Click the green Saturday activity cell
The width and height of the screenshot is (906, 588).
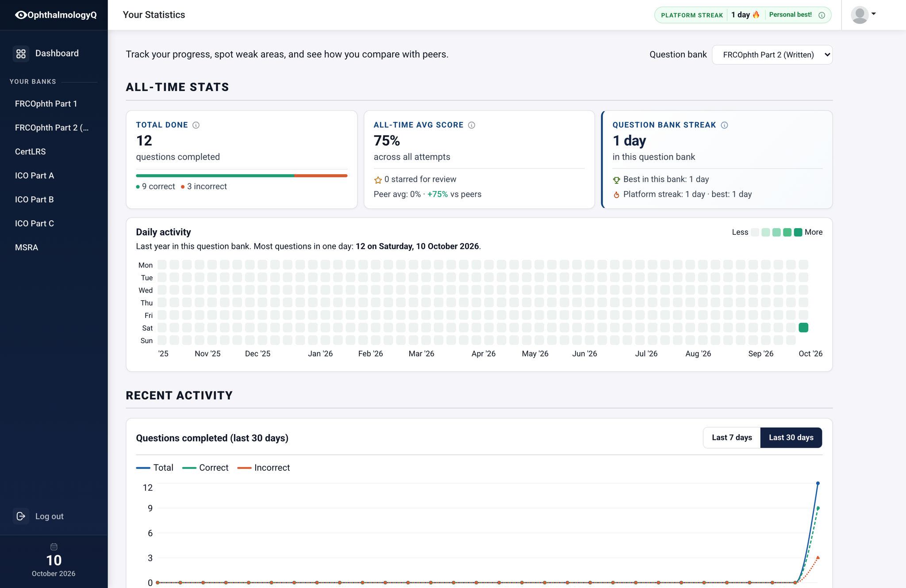point(803,328)
